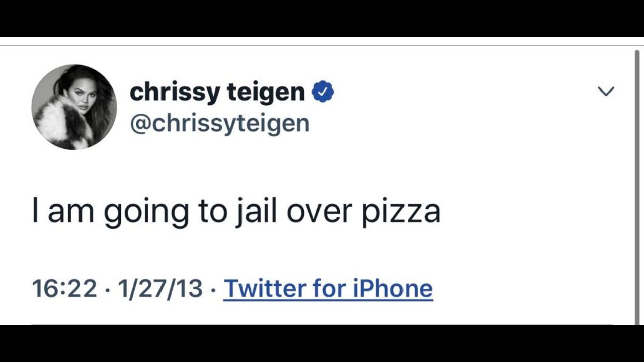
Task: Click the letter "I" starting the tweet
Action: 35,210
